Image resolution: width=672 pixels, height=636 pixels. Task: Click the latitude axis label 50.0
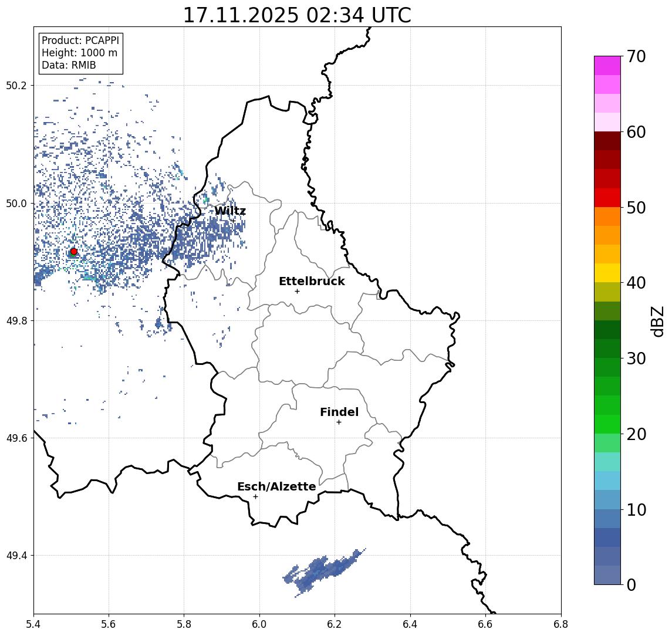[x=16, y=203]
